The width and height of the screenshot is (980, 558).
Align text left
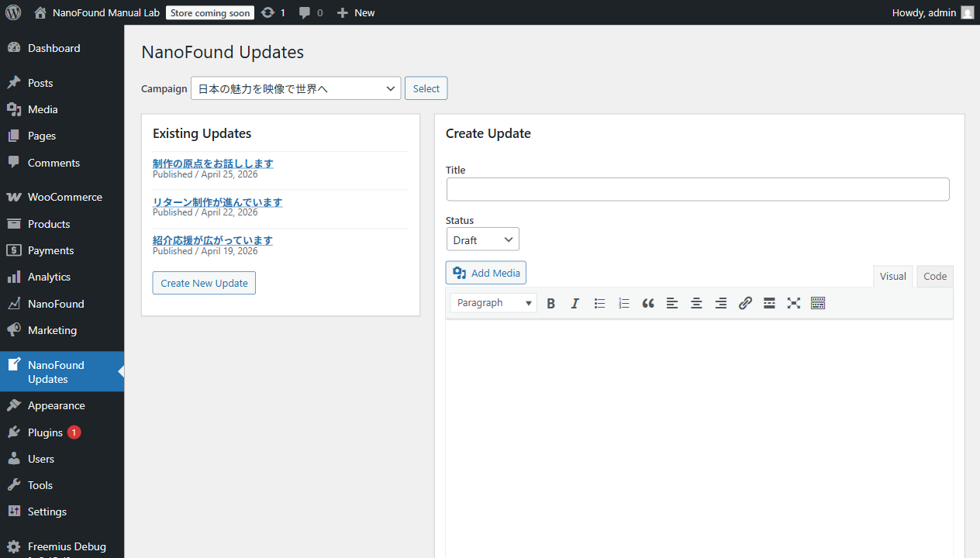click(x=672, y=303)
